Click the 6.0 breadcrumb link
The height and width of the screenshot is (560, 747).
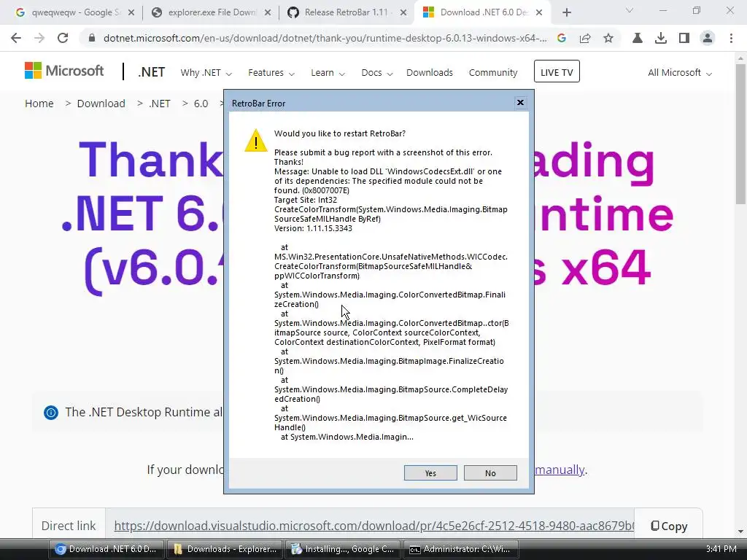[x=201, y=104]
